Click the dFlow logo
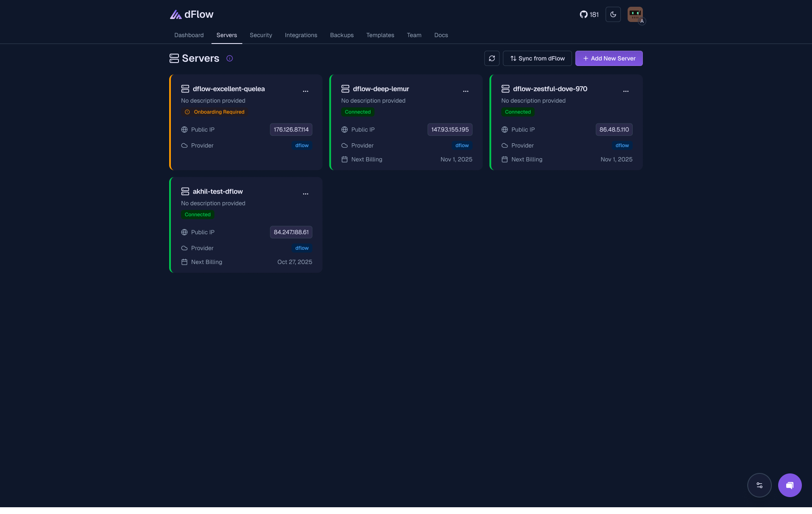Image resolution: width=812 pixels, height=514 pixels. (192, 14)
